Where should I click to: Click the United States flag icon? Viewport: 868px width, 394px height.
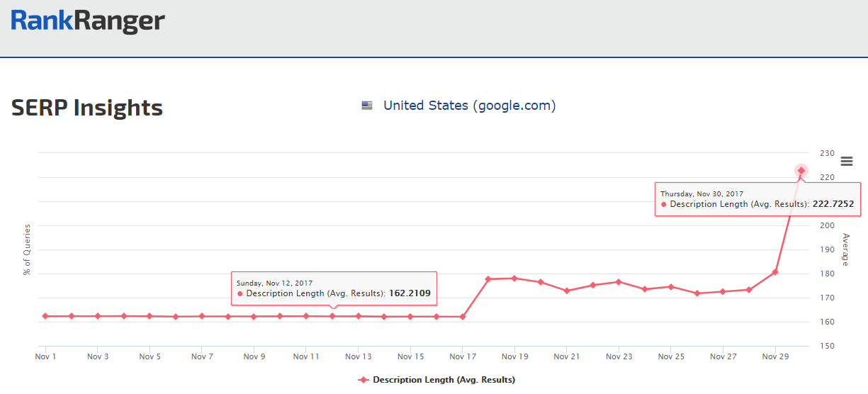pos(367,106)
